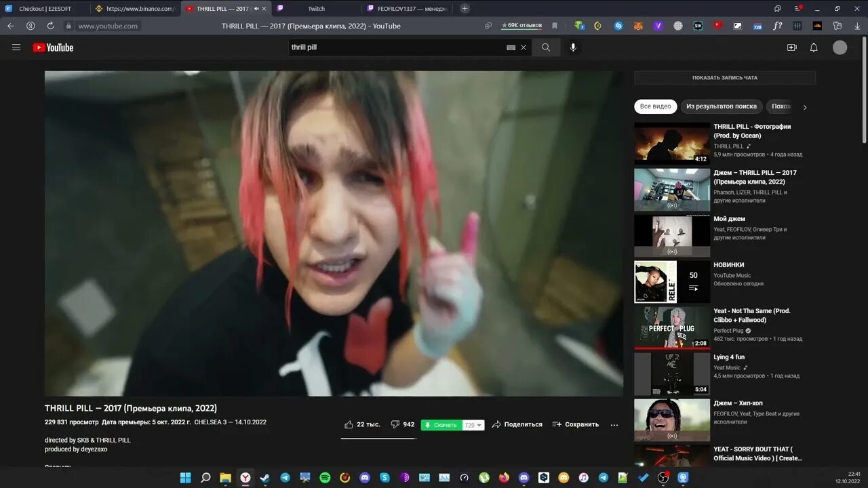This screenshot has height=488, width=868.
Task: Reload the page in the browser
Action: coord(50,26)
